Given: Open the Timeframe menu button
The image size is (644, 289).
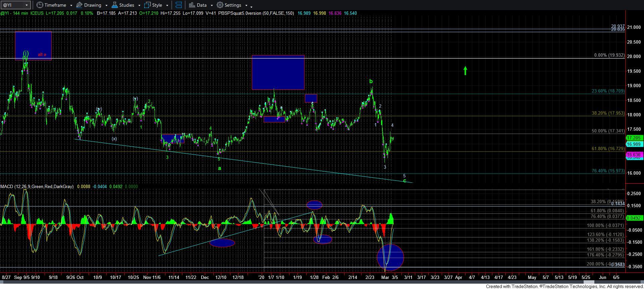Looking at the screenshot, I should pos(51,5).
